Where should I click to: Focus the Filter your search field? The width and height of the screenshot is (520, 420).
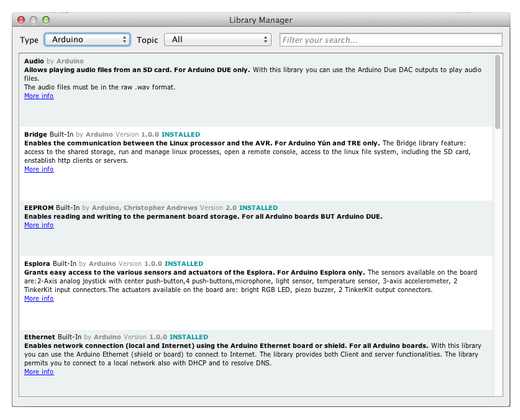coord(391,40)
